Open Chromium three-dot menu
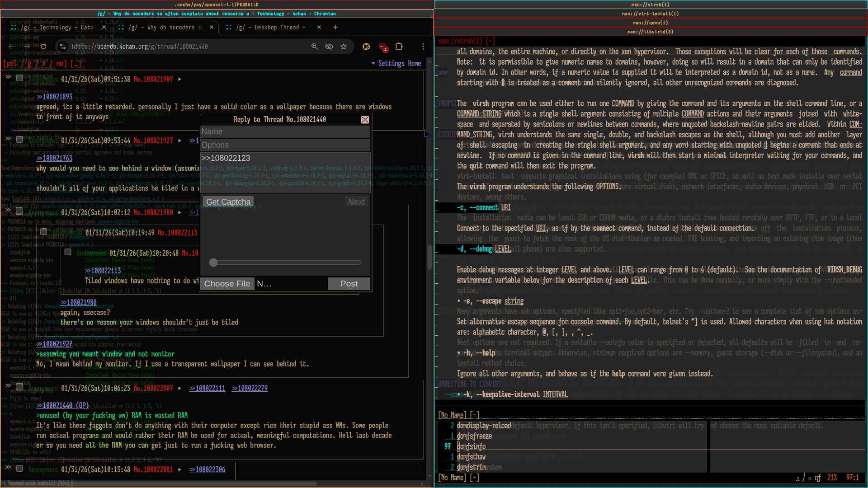 [423, 47]
